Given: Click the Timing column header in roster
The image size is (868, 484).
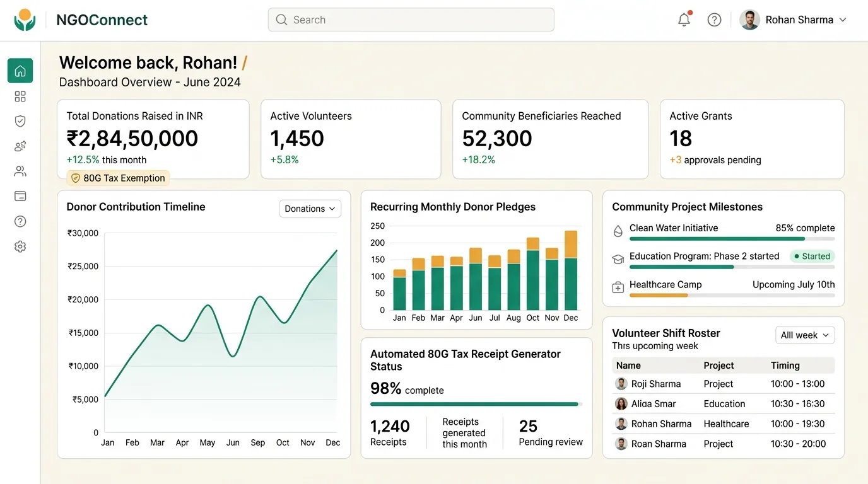Looking at the screenshot, I should click(785, 366).
